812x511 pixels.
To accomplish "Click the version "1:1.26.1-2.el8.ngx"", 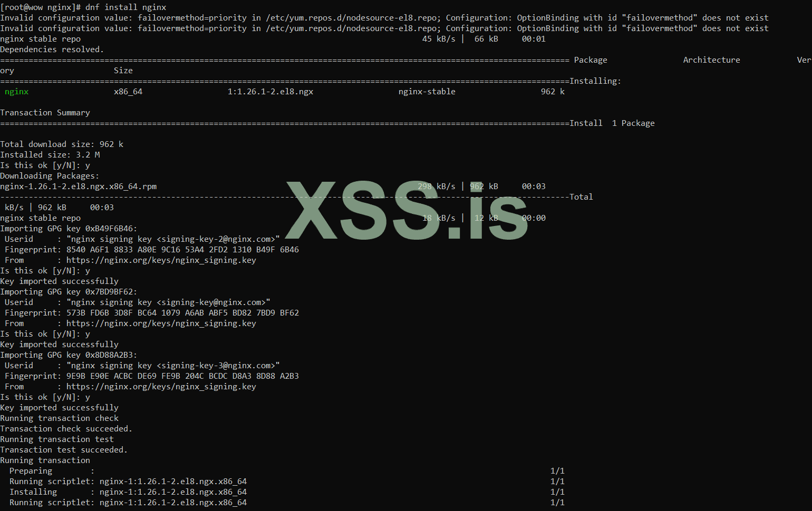I will tap(270, 92).
